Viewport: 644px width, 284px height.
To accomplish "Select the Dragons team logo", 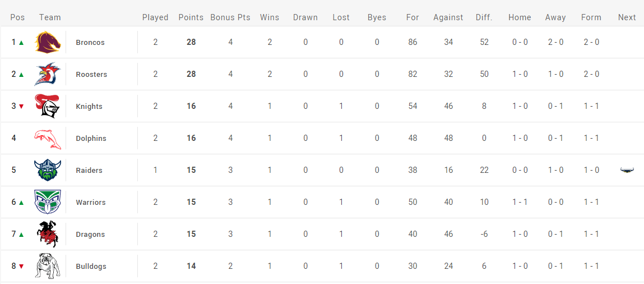I will click(48, 234).
